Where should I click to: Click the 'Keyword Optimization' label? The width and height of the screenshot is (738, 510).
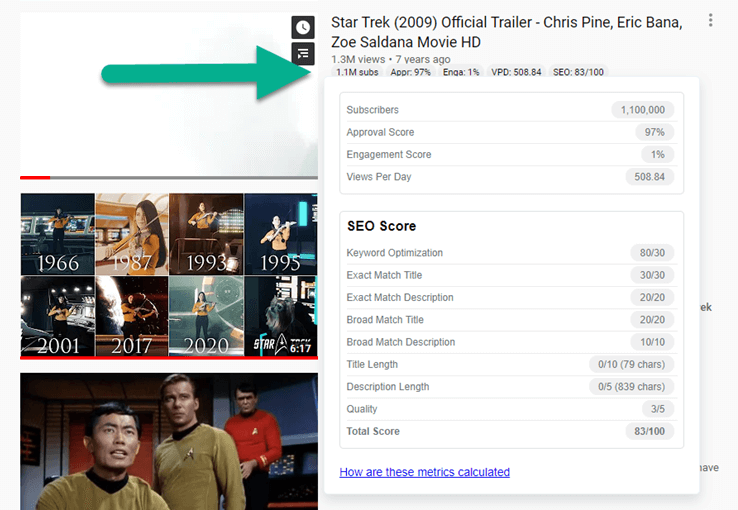click(x=394, y=253)
